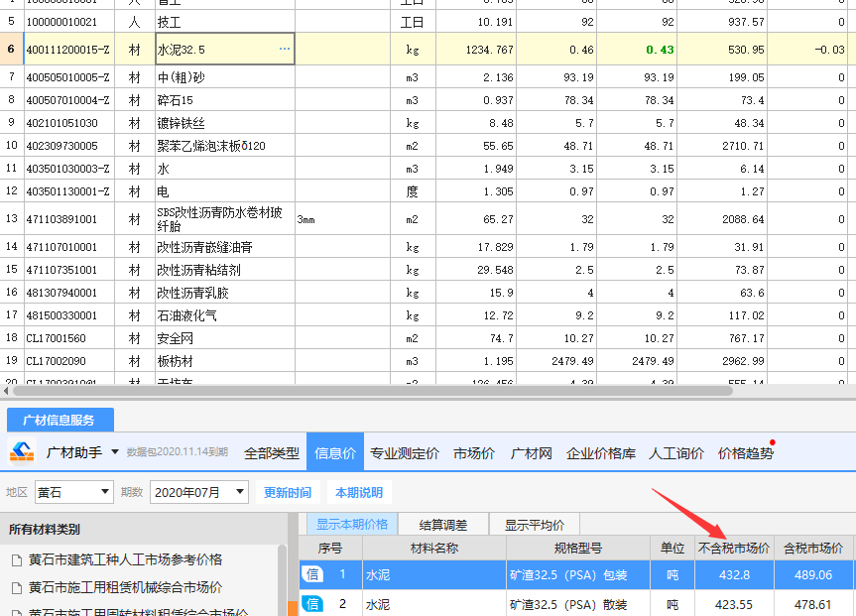
Task: Click the 广材信息服务 panel tab
Action: pyautogui.click(x=61, y=420)
